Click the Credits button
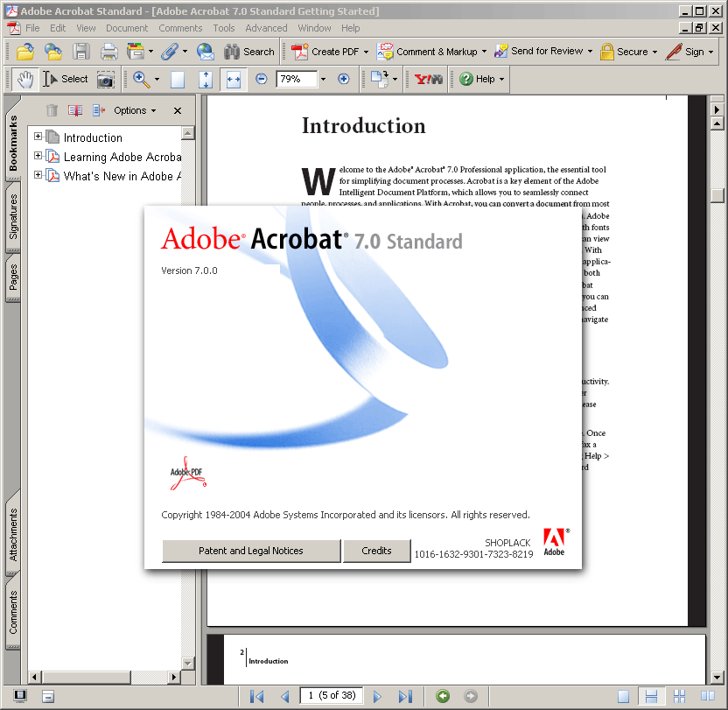Viewport: 728px width, 710px height. [x=376, y=551]
